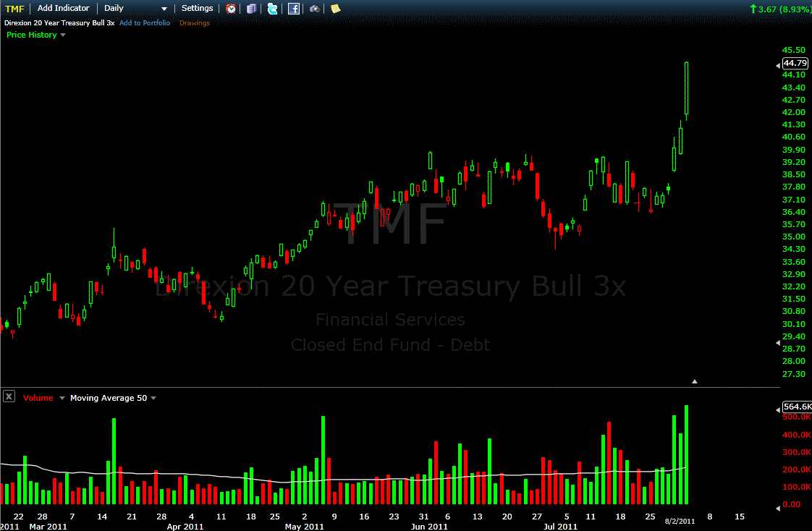Viewport: 812px width, 531px height.
Task: Click the Add to Portfolio link
Action: [x=145, y=22]
